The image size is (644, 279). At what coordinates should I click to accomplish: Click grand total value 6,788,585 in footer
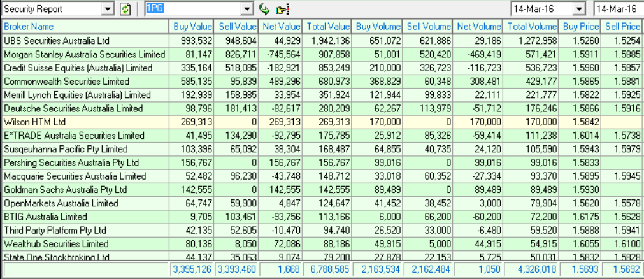329,269
